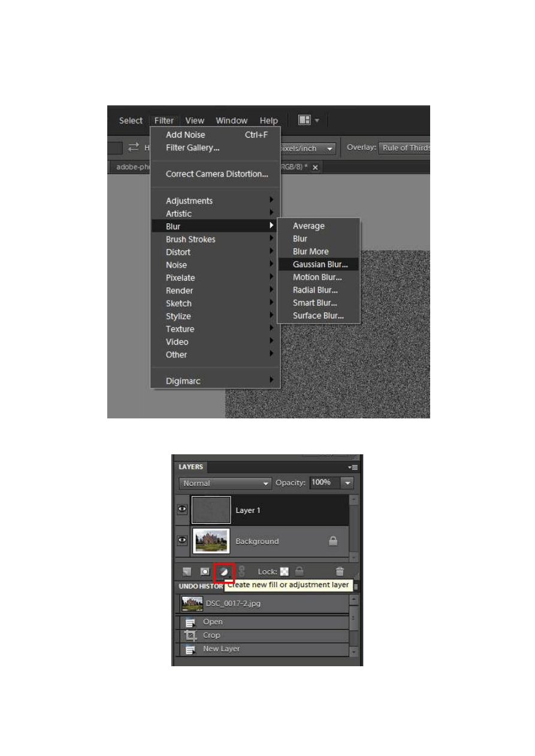Open Create new fill or adjustment layer
535x756 pixels.
[223, 572]
